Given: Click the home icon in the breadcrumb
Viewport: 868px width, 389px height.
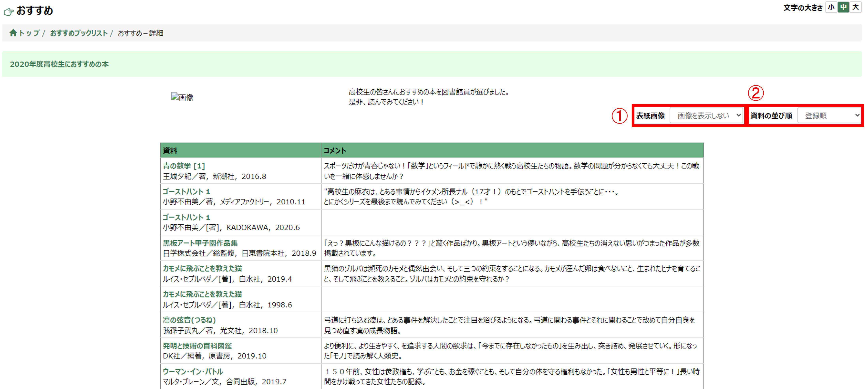Looking at the screenshot, I should tap(13, 33).
